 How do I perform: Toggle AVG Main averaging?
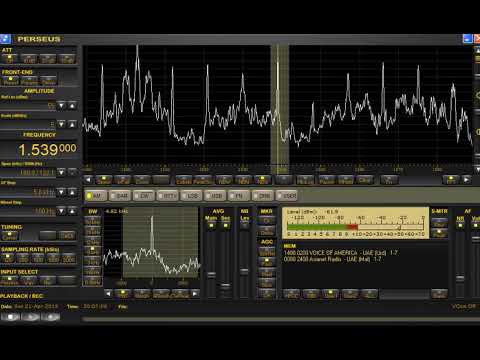pos(211,225)
